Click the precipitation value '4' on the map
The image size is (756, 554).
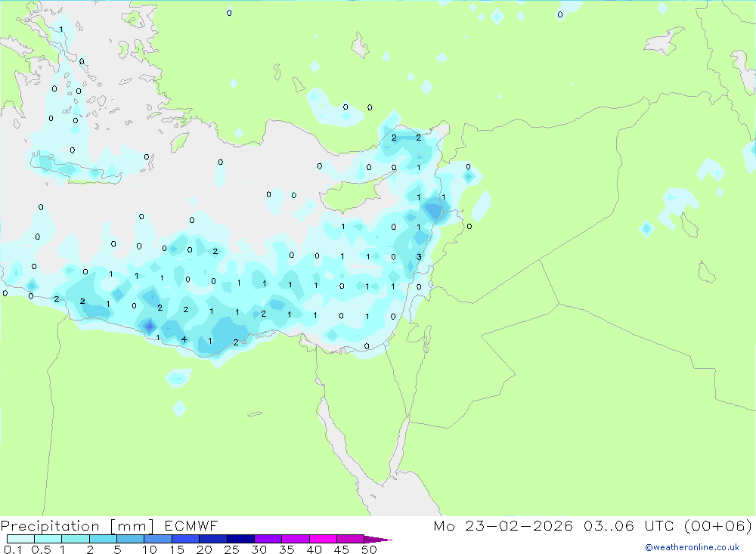point(184,339)
